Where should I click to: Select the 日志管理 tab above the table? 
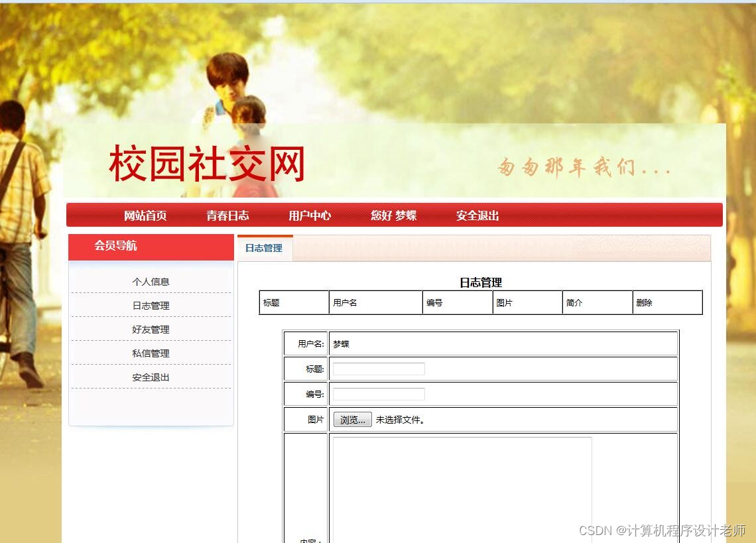coord(264,249)
